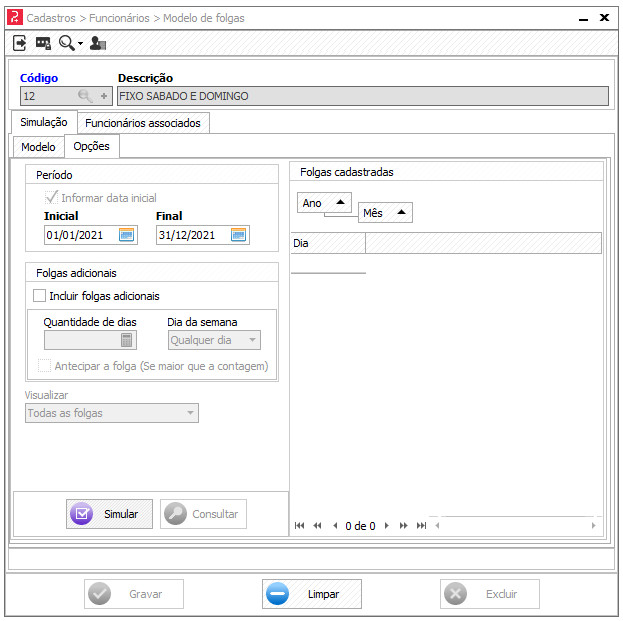Open calendar picker for Inicial date
The image size is (623, 621).
click(x=126, y=235)
